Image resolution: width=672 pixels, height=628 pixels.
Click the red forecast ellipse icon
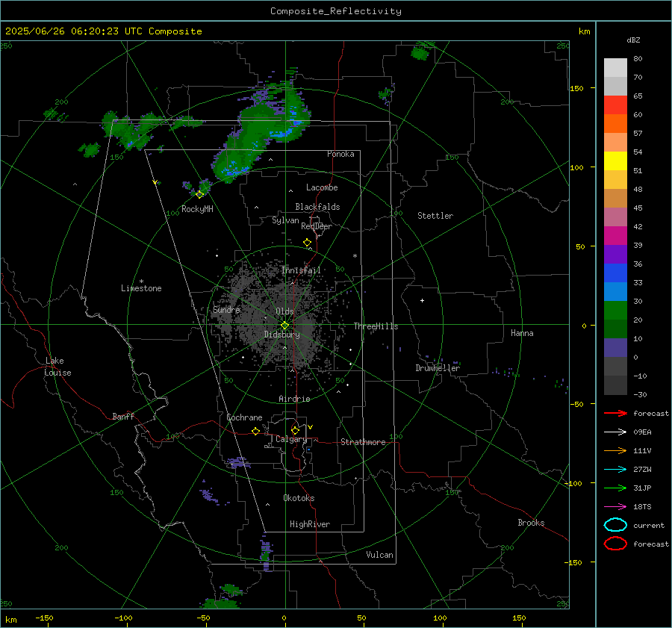(x=615, y=544)
